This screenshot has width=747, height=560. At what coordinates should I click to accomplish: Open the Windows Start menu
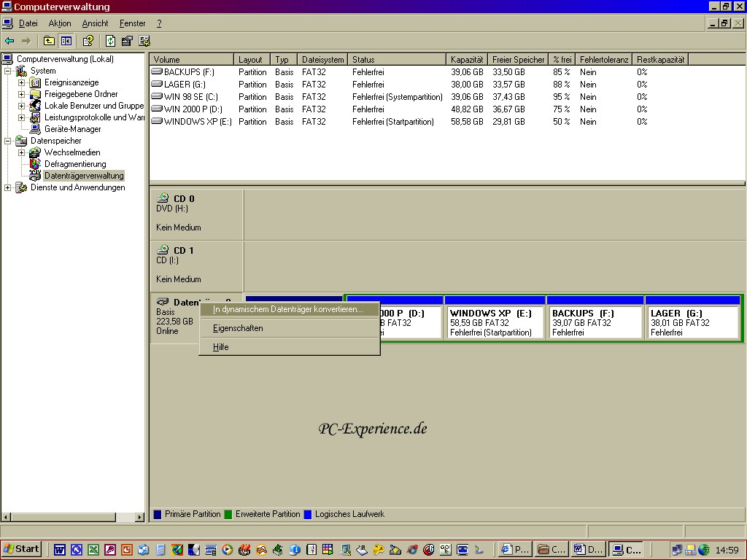click(21, 549)
